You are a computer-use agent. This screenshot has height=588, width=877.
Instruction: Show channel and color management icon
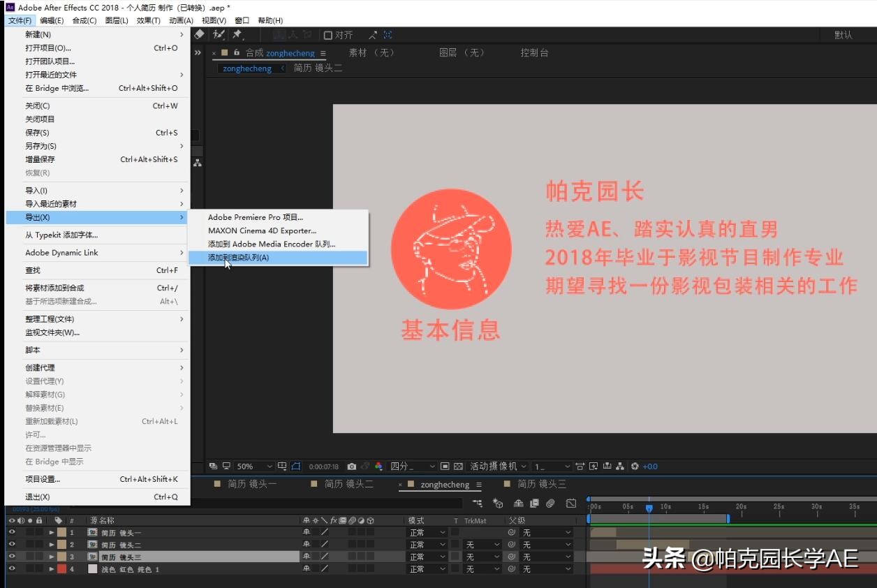(x=378, y=466)
